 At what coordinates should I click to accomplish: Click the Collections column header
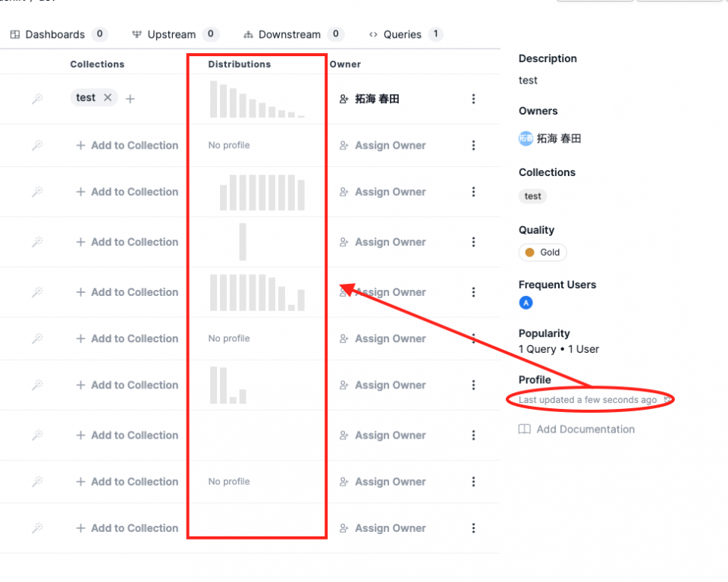(97, 64)
